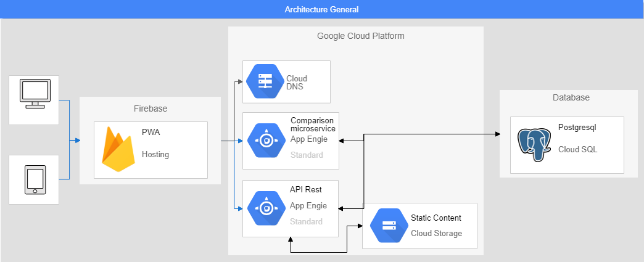The width and height of the screenshot is (644, 262).
Task: Click the desktop monitor client icon
Action: point(35,94)
